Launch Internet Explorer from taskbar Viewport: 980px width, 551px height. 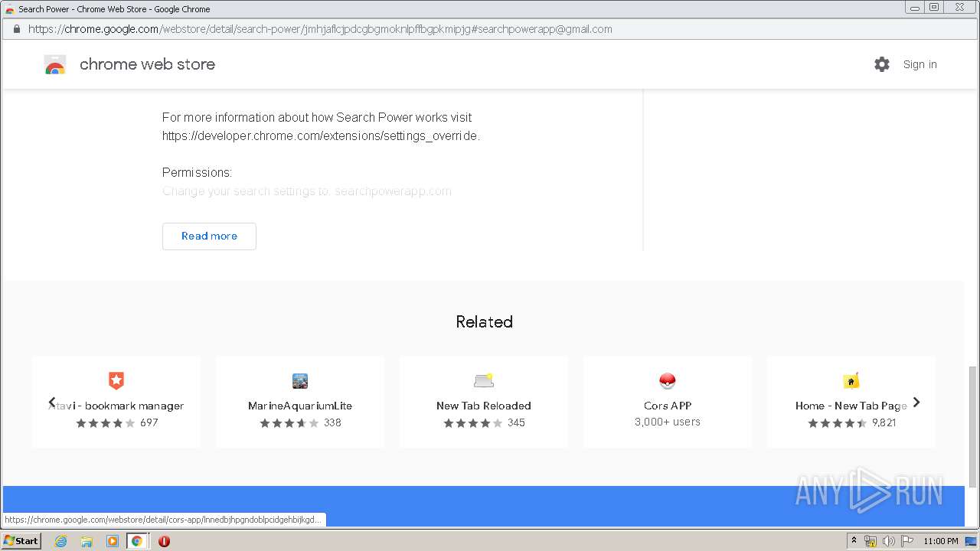61,541
